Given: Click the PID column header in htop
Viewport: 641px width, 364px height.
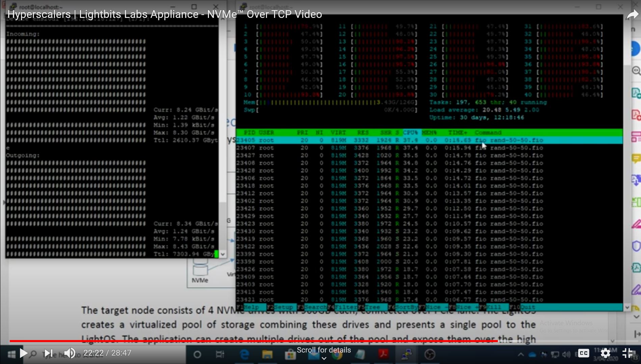Looking at the screenshot, I should [x=249, y=133].
